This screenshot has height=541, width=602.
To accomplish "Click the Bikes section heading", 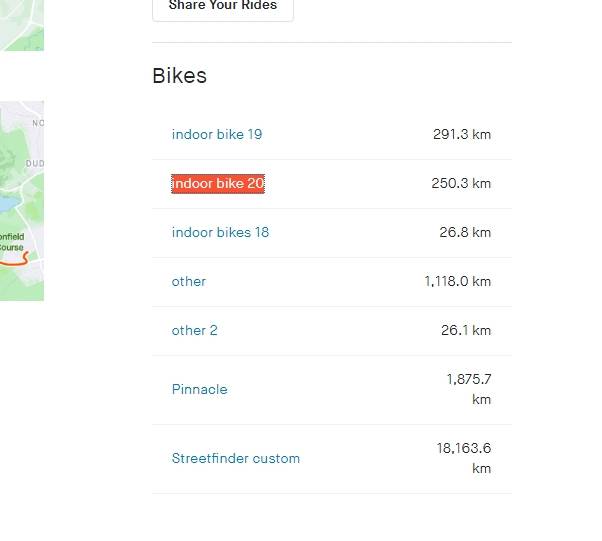I will (180, 76).
